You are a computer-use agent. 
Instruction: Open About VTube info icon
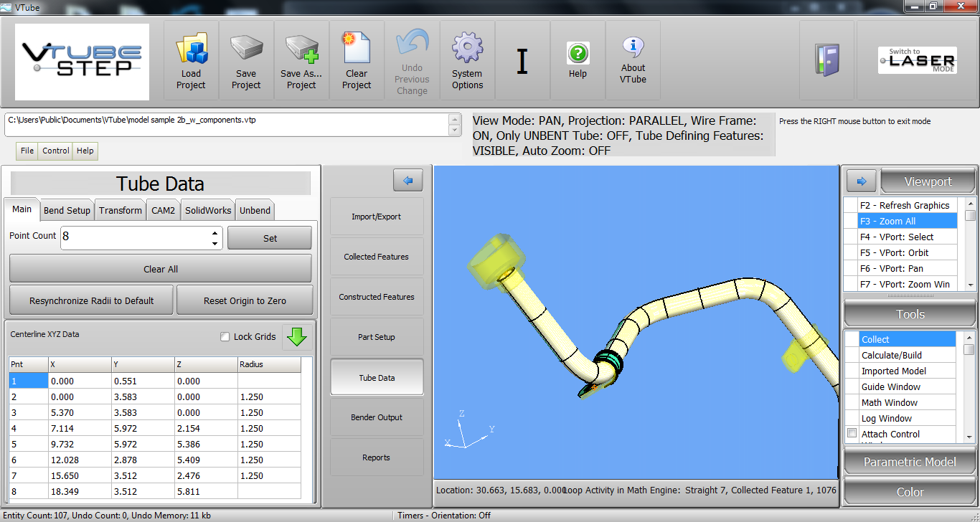click(633, 48)
